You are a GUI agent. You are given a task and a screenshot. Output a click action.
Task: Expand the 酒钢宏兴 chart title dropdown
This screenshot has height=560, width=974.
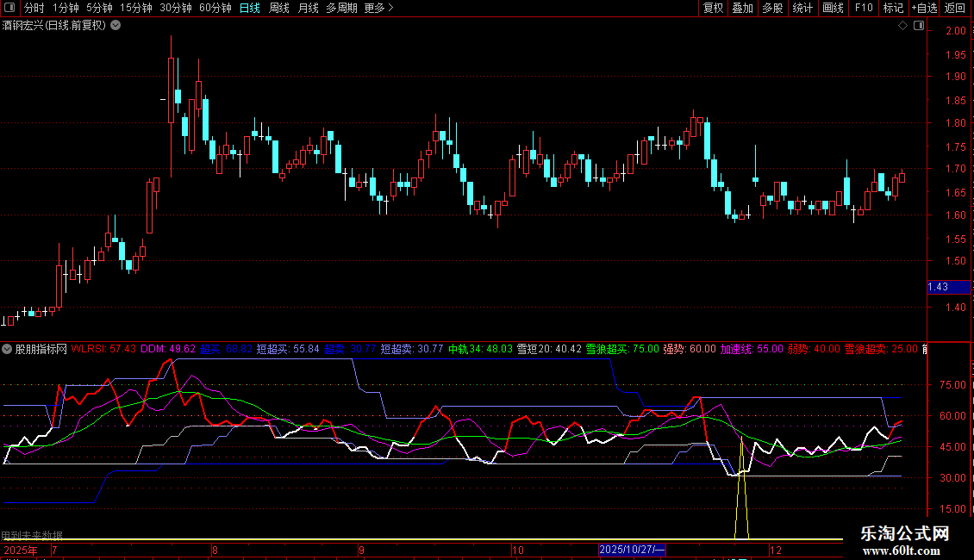(116, 26)
